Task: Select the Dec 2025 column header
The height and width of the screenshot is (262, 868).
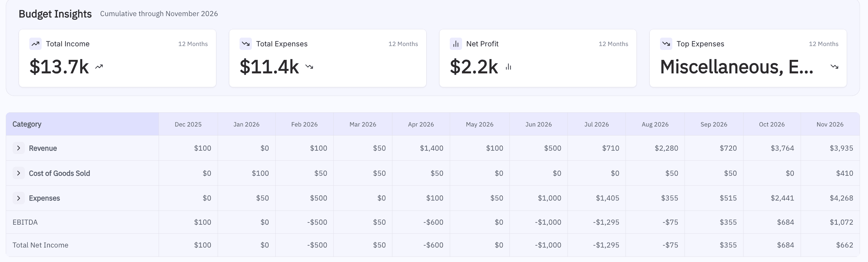Action: click(x=188, y=125)
